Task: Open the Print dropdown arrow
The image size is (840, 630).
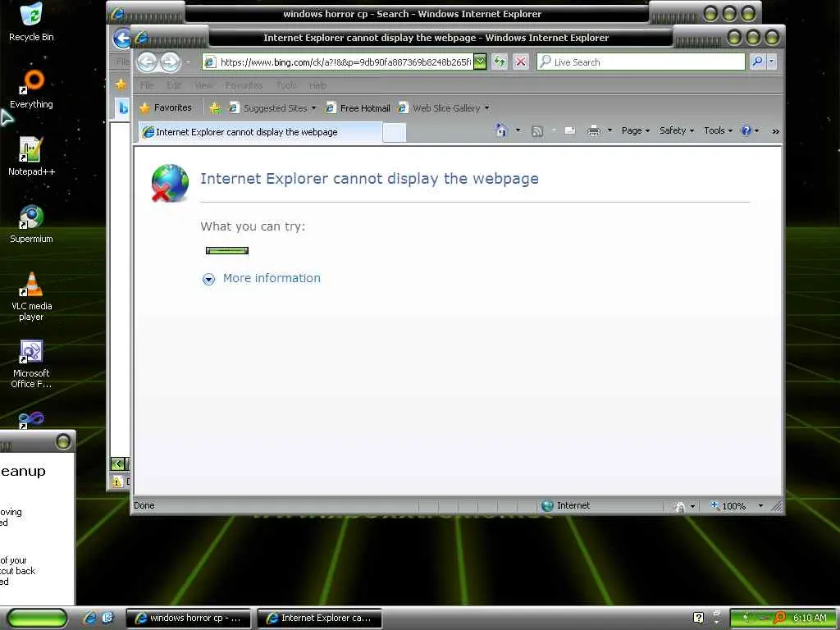Action: pyautogui.click(x=609, y=130)
